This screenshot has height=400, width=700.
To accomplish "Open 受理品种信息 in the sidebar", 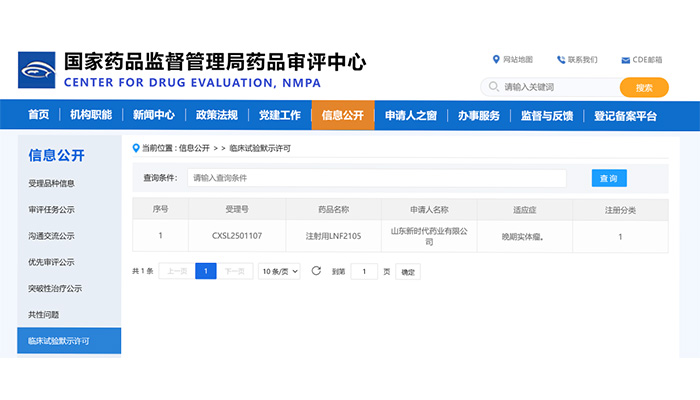I will pyautogui.click(x=51, y=183).
